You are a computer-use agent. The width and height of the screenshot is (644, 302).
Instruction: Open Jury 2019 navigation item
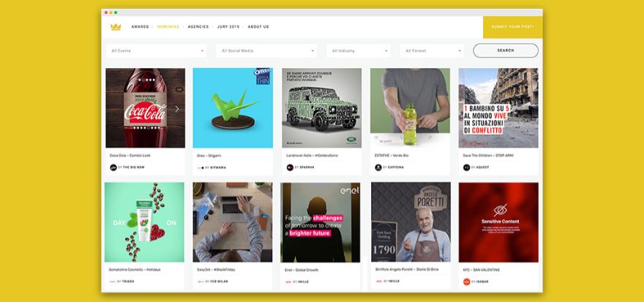tap(228, 26)
